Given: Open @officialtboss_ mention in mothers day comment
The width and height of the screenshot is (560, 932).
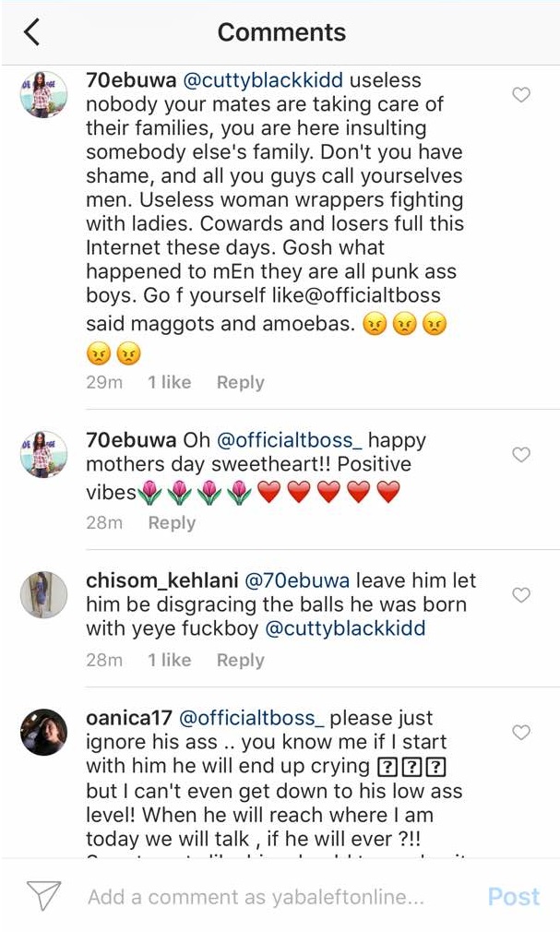Looking at the screenshot, I should pos(288,441).
